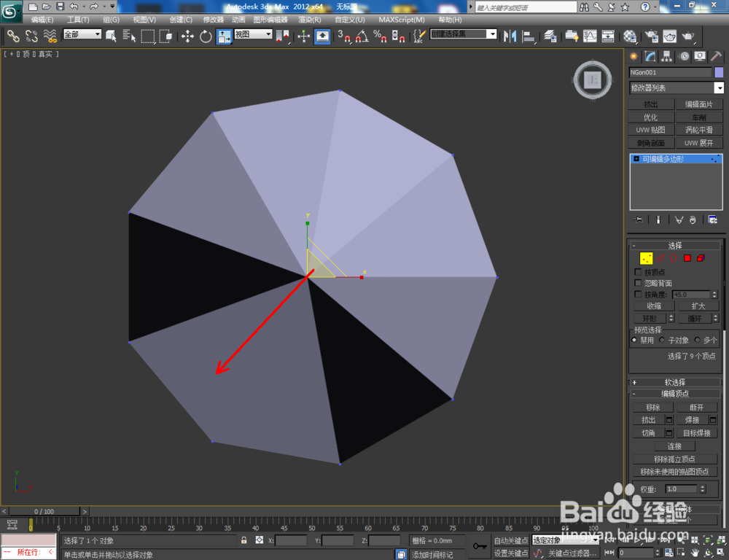The height and width of the screenshot is (560, 729).
Task: Open the Hierarchy panel tab icon
Action: pos(667,56)
